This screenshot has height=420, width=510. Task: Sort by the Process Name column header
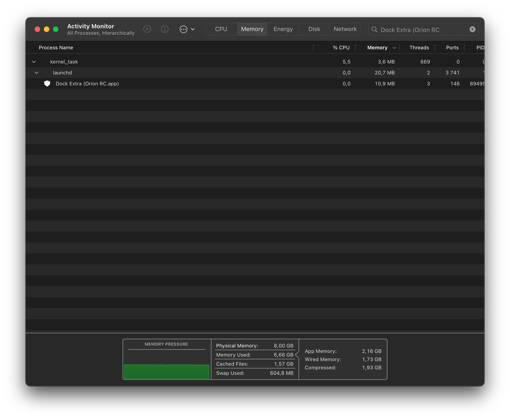click(x=56, y=48)
